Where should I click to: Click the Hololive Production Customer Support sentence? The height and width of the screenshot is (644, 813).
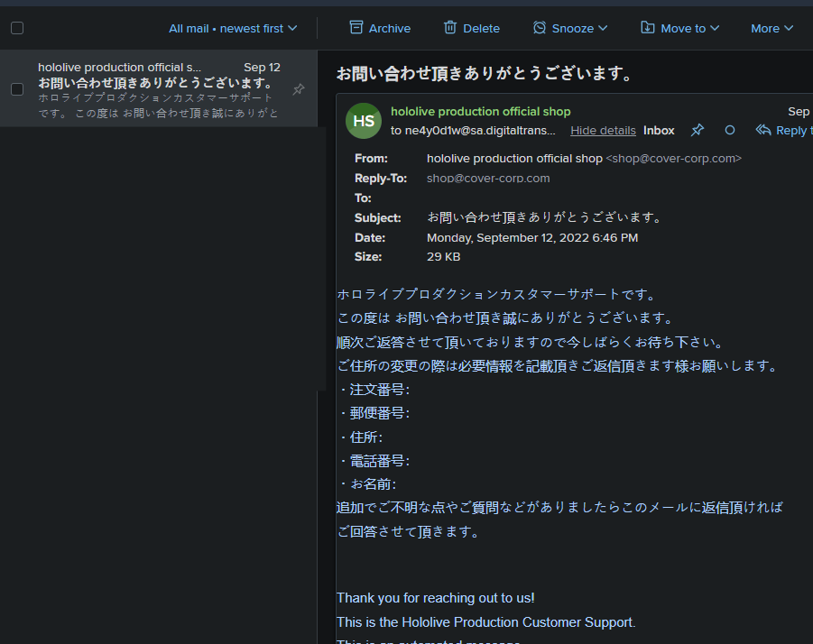tap(485, 622)
